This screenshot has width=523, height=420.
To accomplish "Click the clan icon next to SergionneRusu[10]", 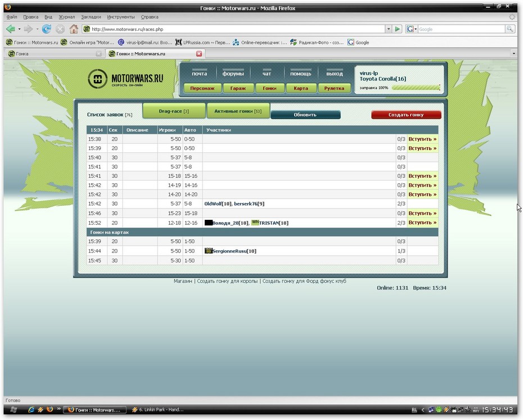I will (x=209, y=251).
